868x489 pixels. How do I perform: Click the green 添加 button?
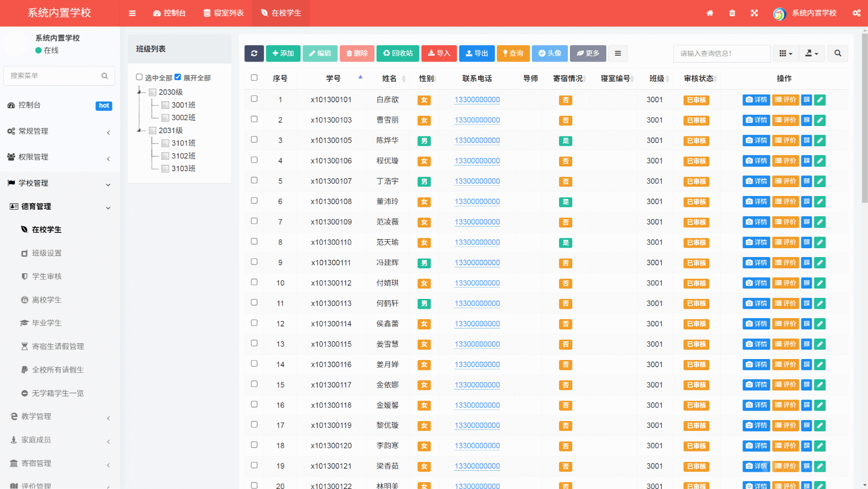(283, 53)
